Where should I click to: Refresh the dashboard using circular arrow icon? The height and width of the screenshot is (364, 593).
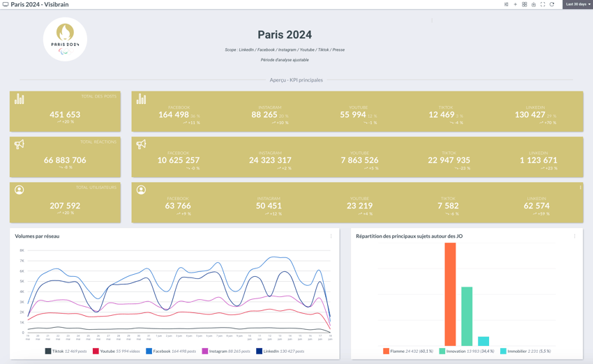552,5
